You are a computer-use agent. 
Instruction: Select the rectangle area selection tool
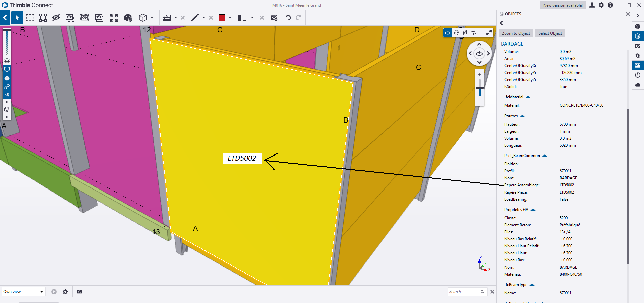tap(30, 18)
